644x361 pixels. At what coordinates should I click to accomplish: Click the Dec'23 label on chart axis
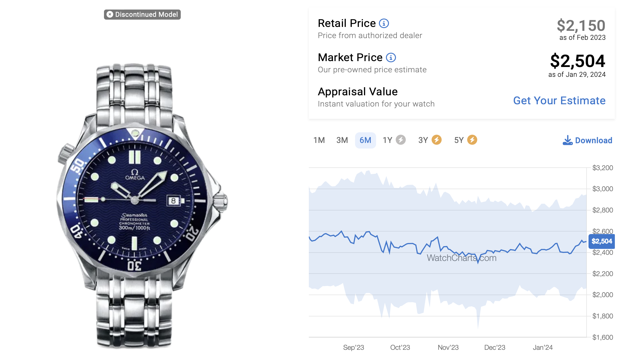(x=495, y=348)
